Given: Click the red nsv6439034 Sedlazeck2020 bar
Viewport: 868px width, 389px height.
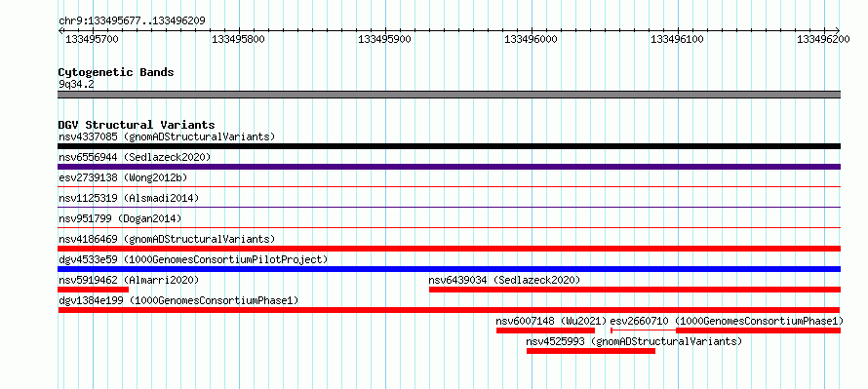Looking at the screenshot, I should pyautogui.click(x=634, y=290).
